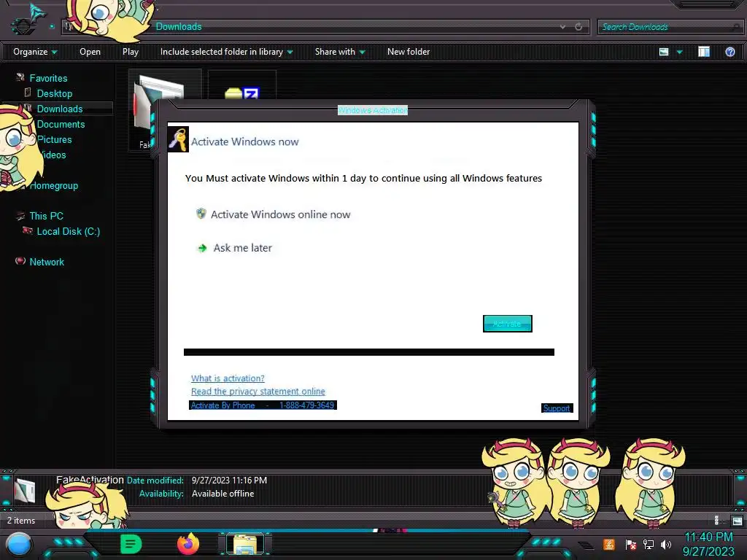
Task: Select Network in navigation pane
Action: click(x=47, y=262)
